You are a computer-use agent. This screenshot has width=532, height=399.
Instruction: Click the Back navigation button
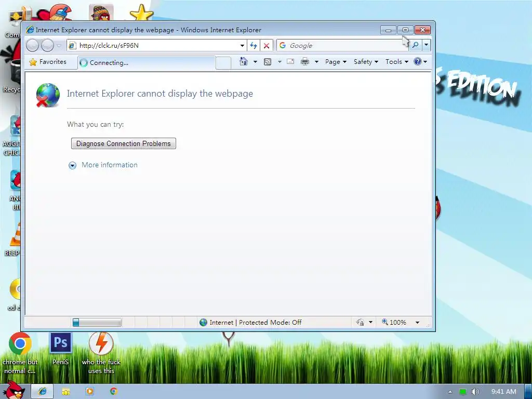point(33,45)
